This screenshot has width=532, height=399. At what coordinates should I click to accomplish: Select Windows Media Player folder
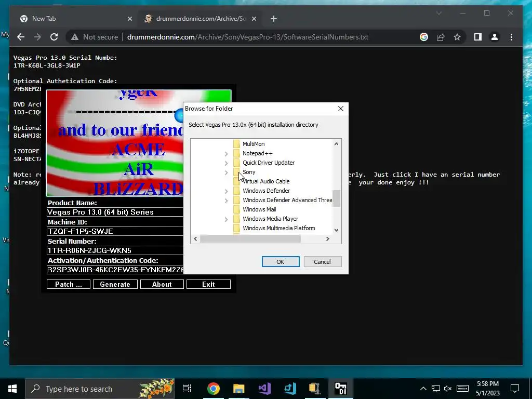(x=270, y=219)
